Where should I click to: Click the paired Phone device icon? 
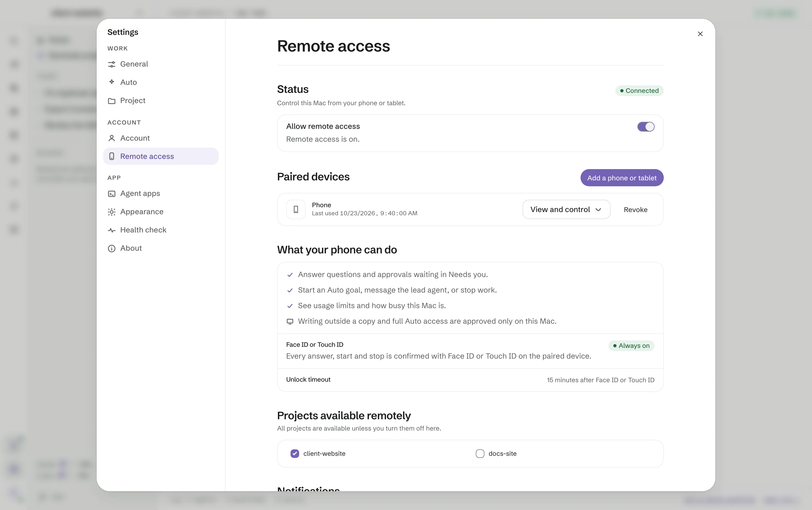click(x=296, y=209)
